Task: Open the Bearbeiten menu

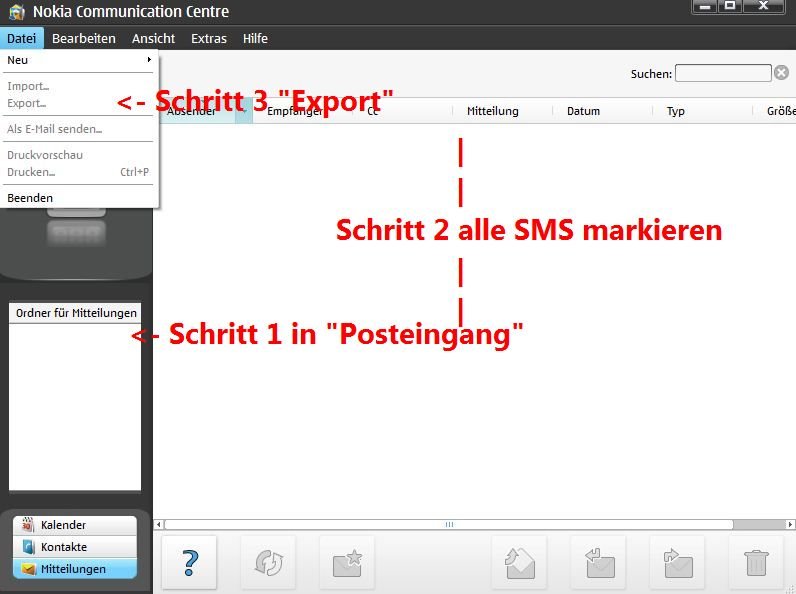Action: pos(84,39)
